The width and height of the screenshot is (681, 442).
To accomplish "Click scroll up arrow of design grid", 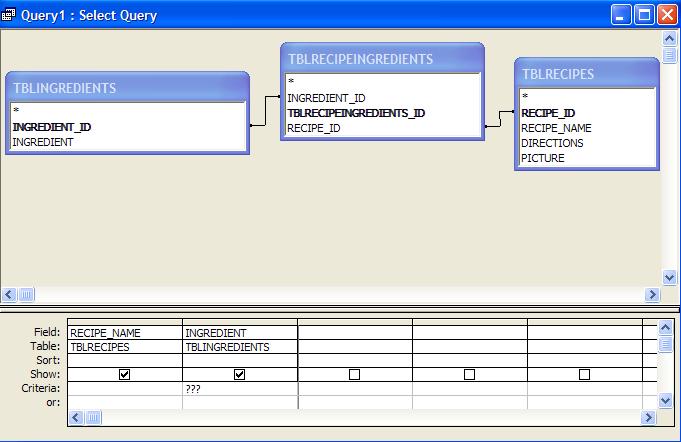I will click(665, 327).
